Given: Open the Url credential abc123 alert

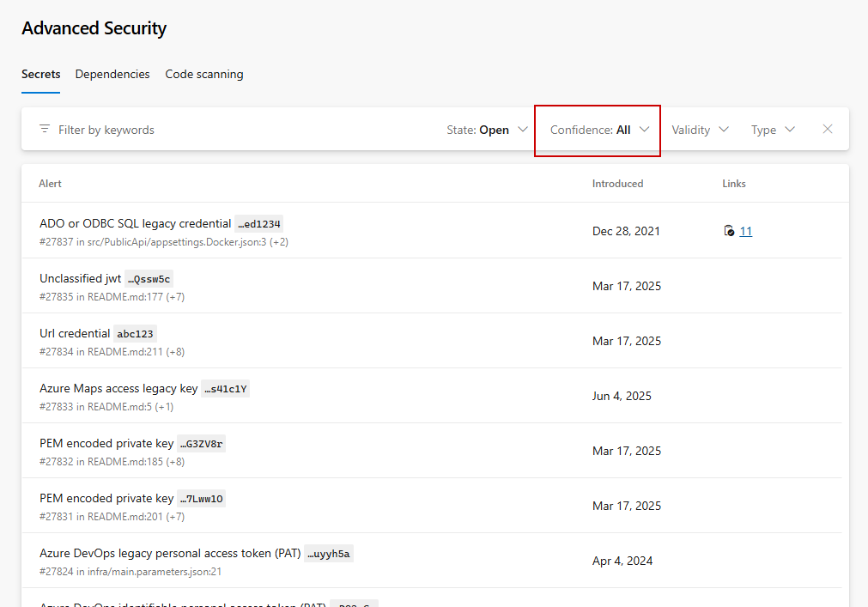Looking at the screenshot, I should coord(75,334).
